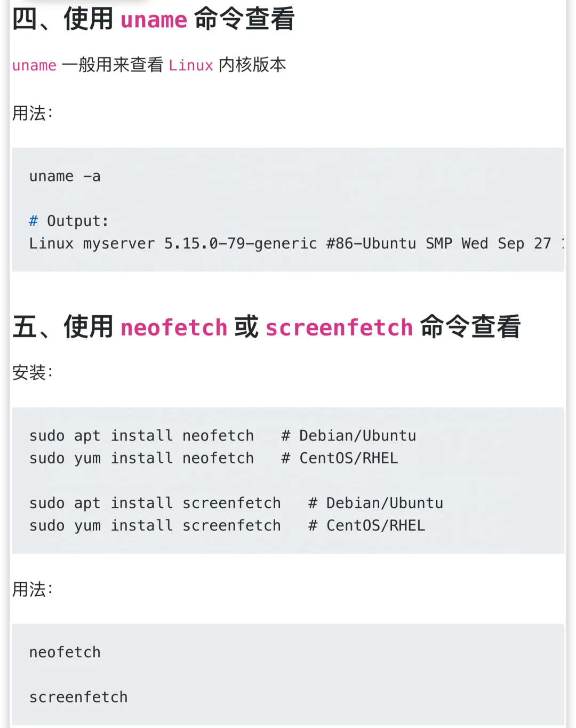Click the "uname -a" command line
The height and width of the screenshot is (728, 576).
[65, 177]
